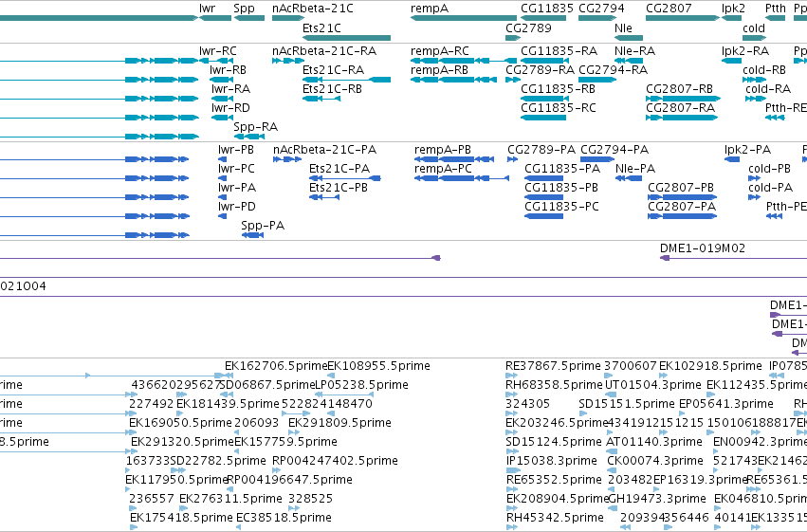The image size is (807, 532).
Task: Select transcript nAcRbeta-21C-RA
Action: point(288,61)
